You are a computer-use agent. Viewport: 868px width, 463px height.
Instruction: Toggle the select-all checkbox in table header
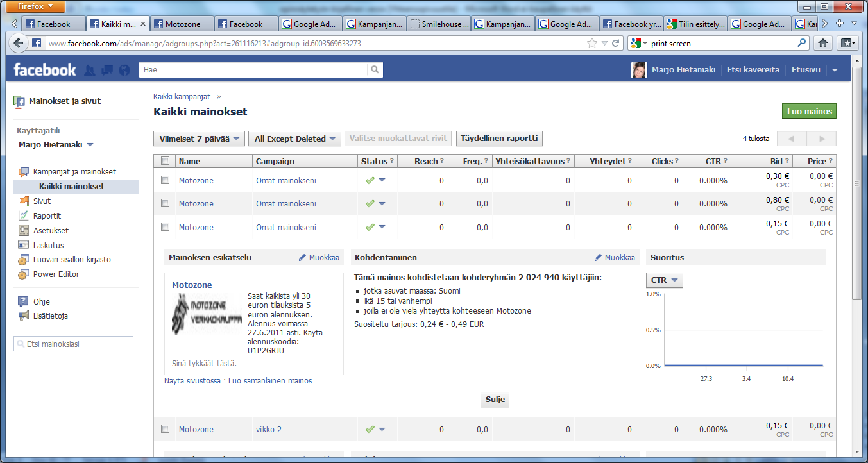165,161
